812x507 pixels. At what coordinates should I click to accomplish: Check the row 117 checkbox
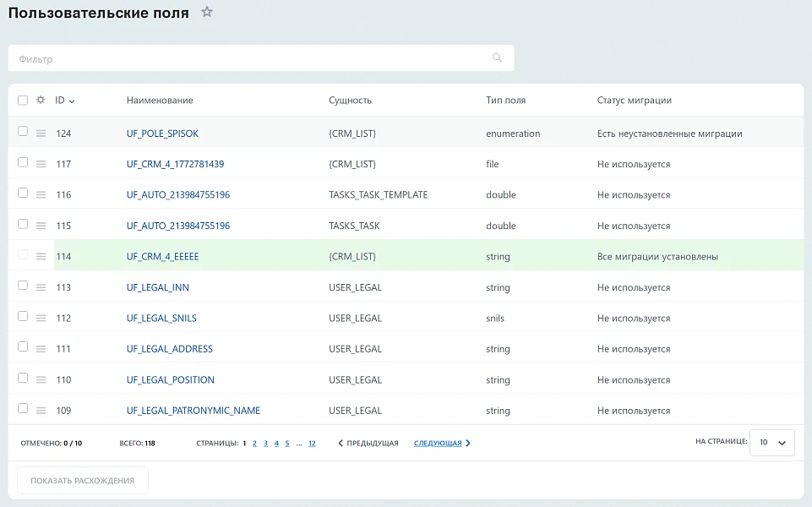point(23,162)
